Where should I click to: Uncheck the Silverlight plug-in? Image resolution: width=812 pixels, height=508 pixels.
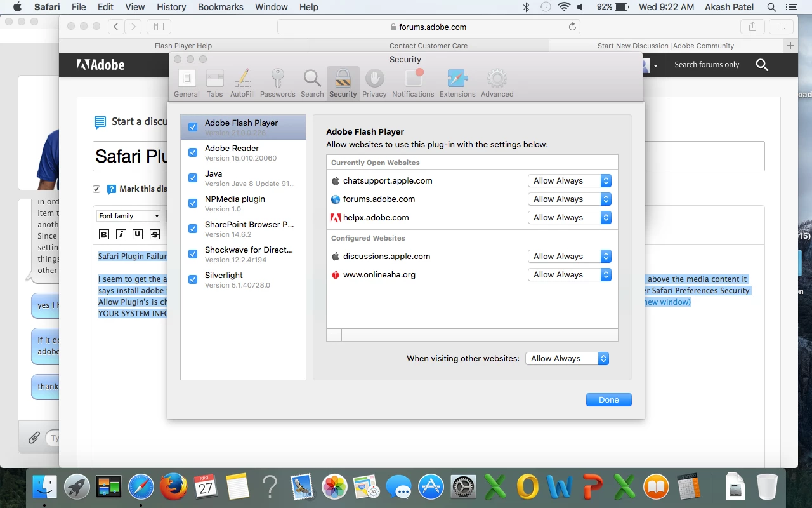tap(193, 279)
